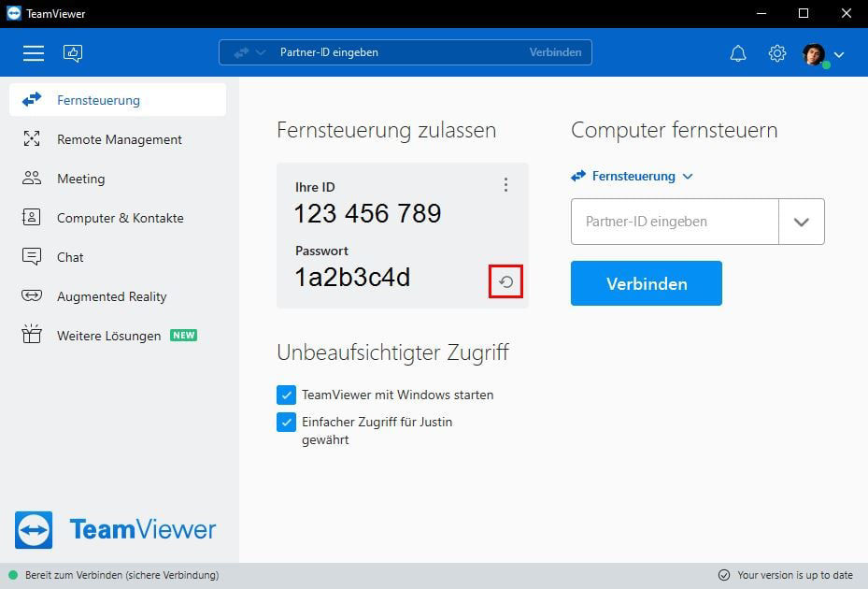Maximize the TeamViewer window
868x589 pixels.
(x=804, y=13)
